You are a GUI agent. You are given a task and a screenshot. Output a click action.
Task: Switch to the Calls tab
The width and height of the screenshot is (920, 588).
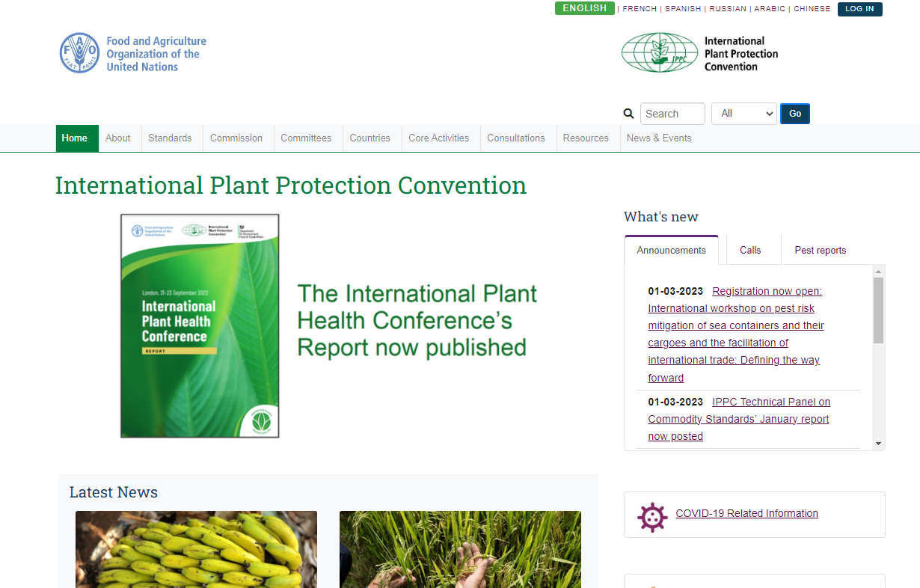click(x=751, y=249)
